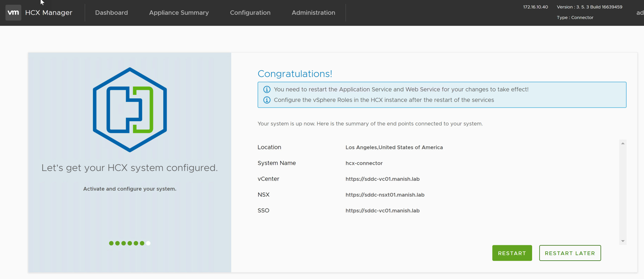Click info icon beside vSphere Roles message

(267, 100)
